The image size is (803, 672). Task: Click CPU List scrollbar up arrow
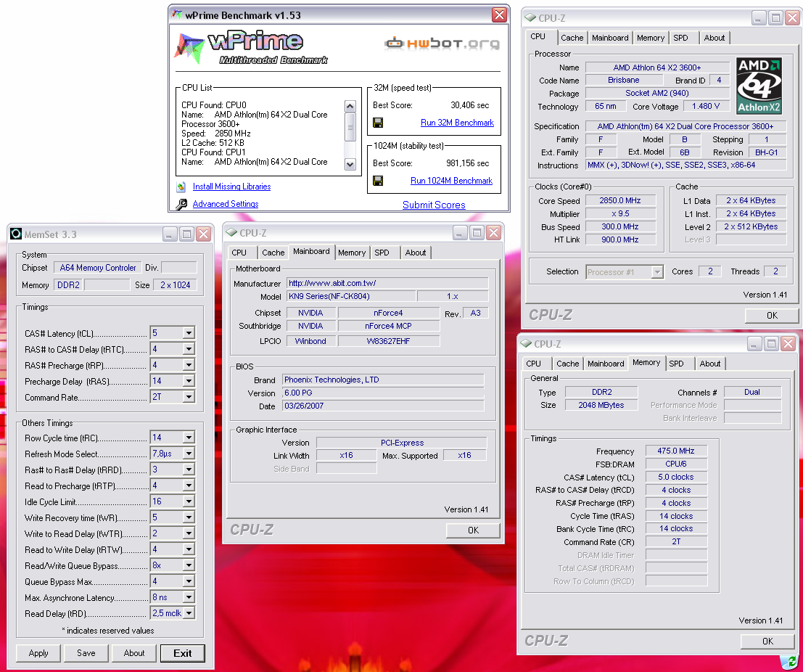(350, 107)
